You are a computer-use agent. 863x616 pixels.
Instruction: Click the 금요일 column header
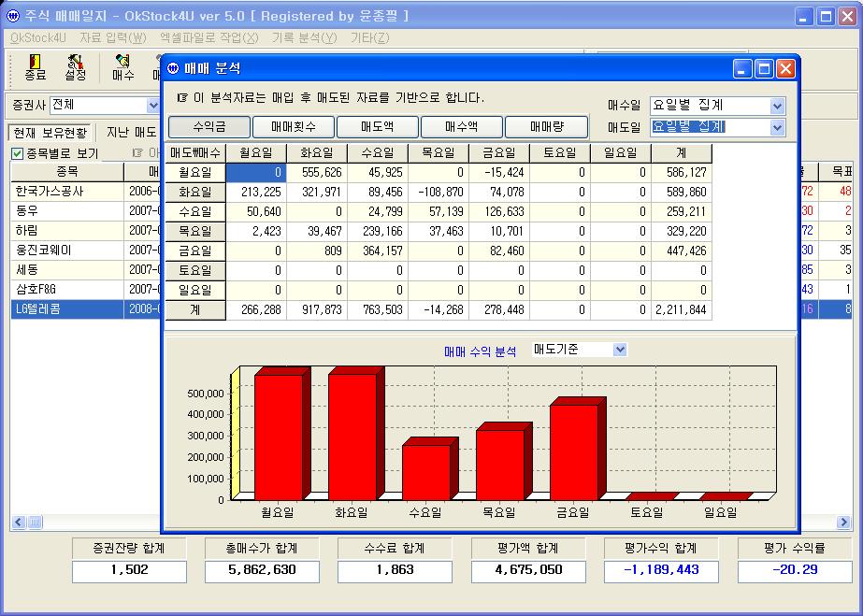pos(499,153)
